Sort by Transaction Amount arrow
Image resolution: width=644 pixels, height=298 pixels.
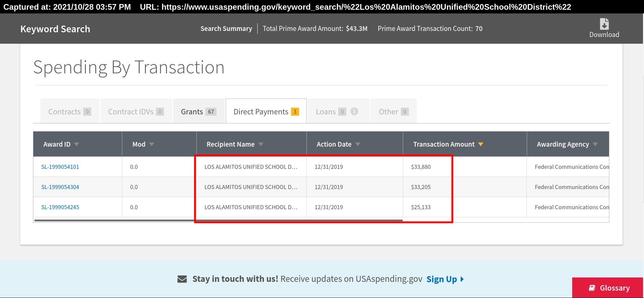(481, 144)
